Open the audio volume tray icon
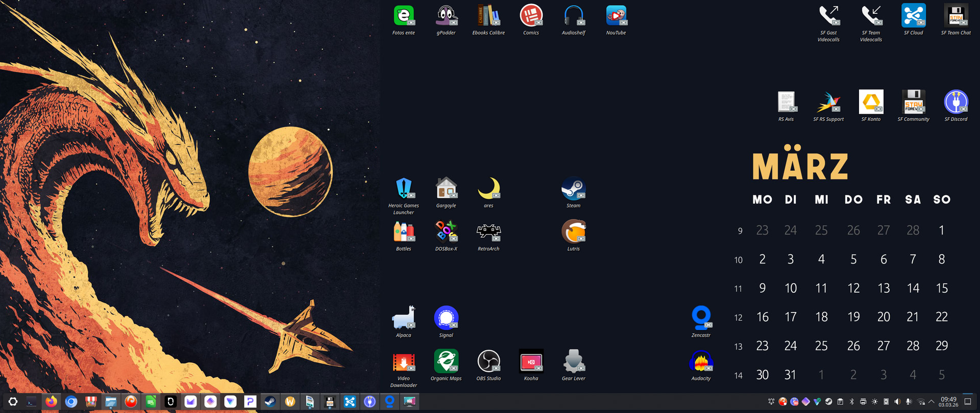 (897, 402)
